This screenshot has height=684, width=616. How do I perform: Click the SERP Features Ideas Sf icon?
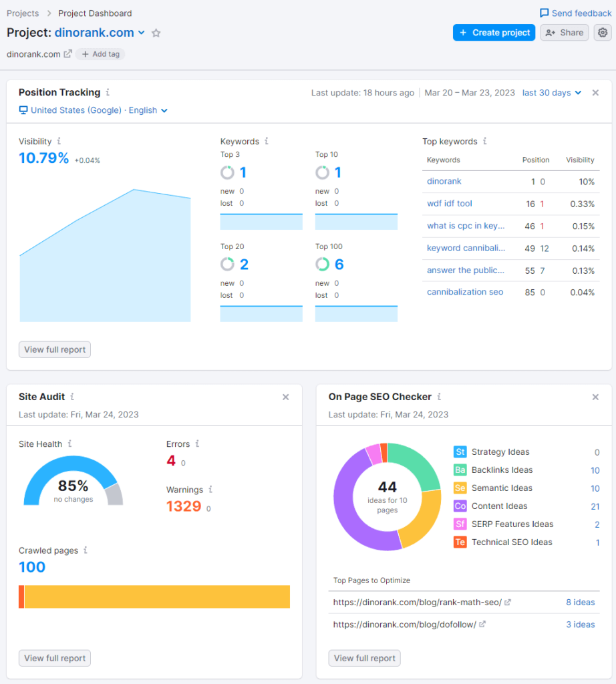tap(460, 524)
